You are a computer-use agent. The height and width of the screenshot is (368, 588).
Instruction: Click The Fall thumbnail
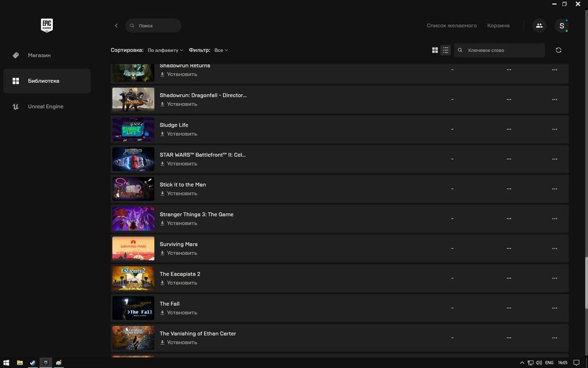point(133,308)
